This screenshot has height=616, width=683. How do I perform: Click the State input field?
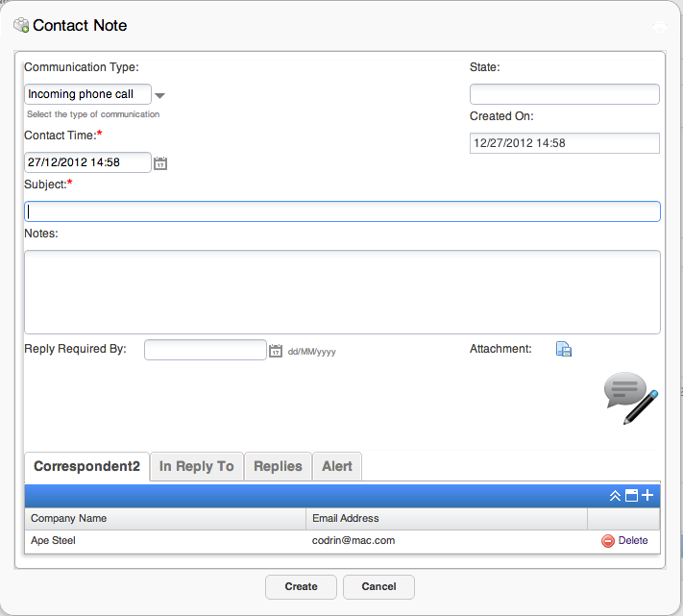[564, 94]
